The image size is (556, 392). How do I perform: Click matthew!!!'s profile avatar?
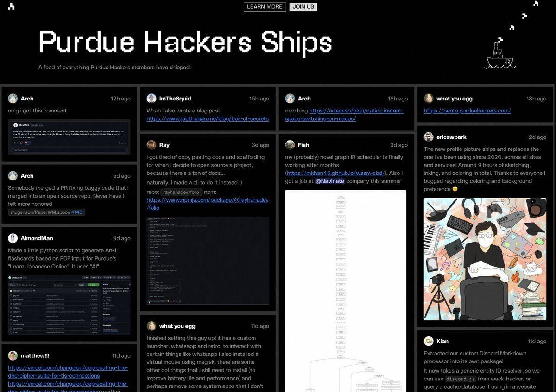(13, 355)
